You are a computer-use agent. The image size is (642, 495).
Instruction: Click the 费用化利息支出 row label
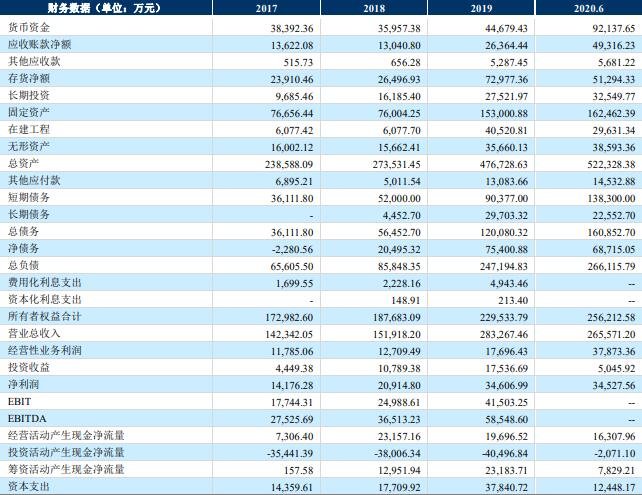pos(45,283)
